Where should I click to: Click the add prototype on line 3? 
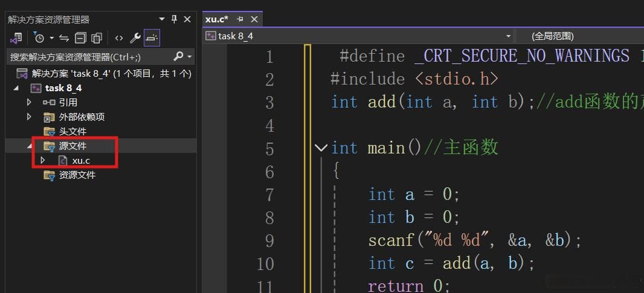(433, 102)
